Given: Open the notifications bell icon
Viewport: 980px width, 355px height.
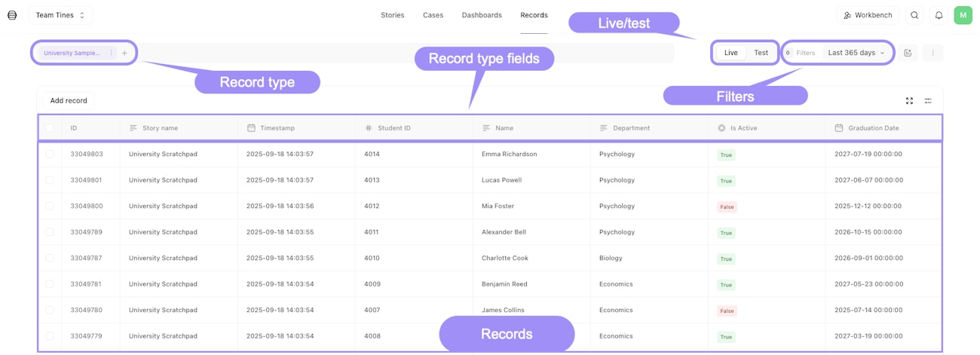Looking at the screenshot, I should (939, 15).
